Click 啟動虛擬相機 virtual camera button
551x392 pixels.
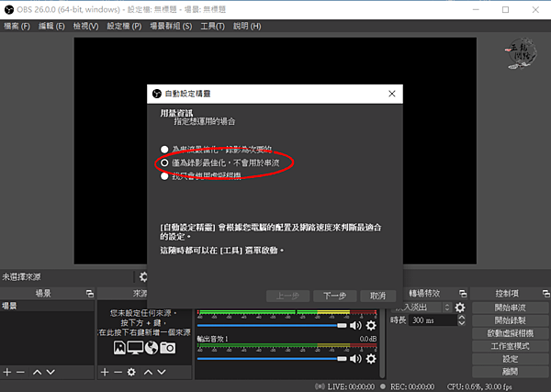(510, 333)
